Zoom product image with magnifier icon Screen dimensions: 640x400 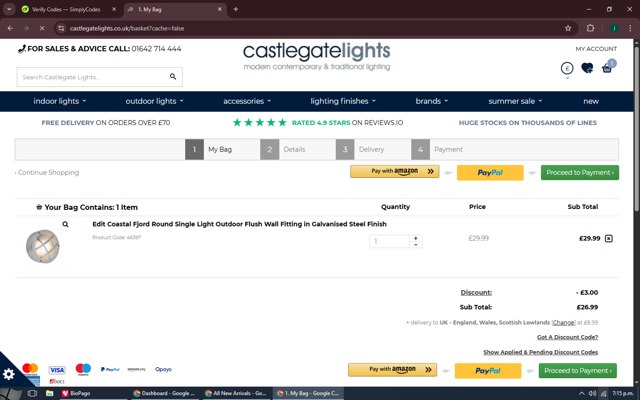65,224
